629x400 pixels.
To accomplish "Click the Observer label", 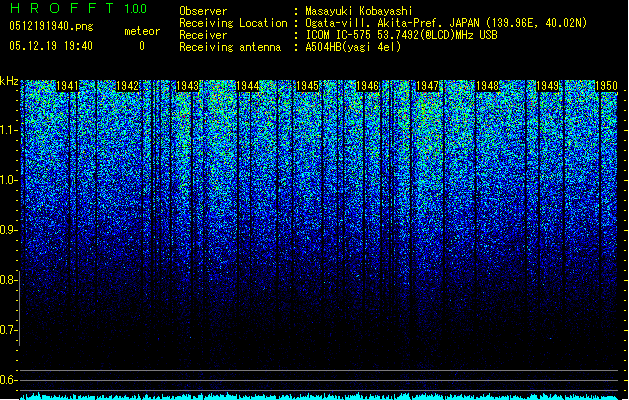I will click(203, 11).
